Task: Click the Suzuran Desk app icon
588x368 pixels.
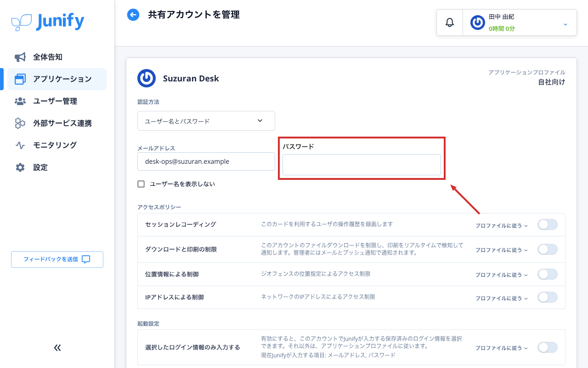Action: [147, 78]
